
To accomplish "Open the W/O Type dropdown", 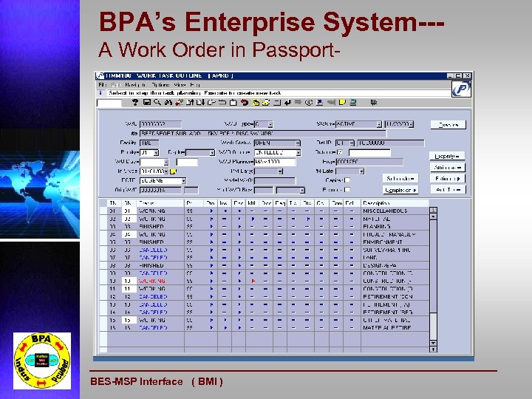I will click(x=270, y=125).
